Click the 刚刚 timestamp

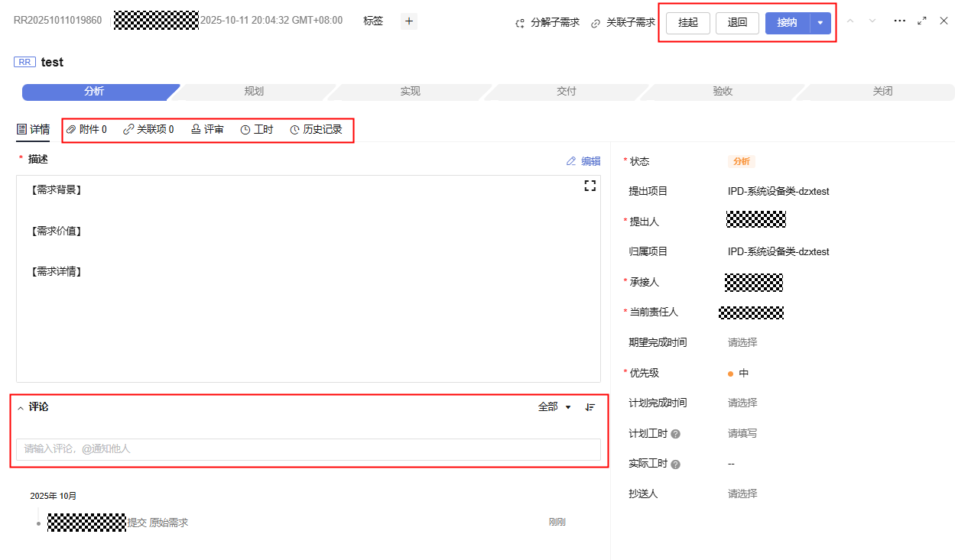coord(557,523)
